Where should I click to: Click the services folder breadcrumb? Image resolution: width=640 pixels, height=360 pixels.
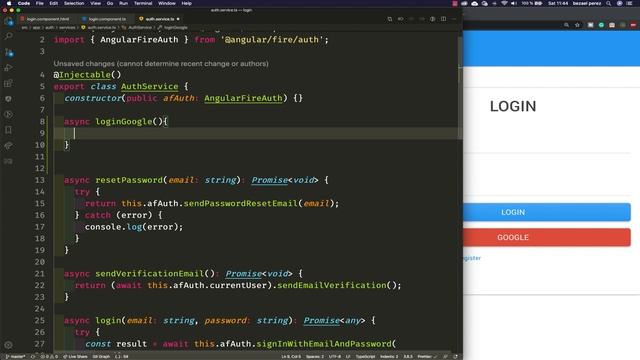67,27
